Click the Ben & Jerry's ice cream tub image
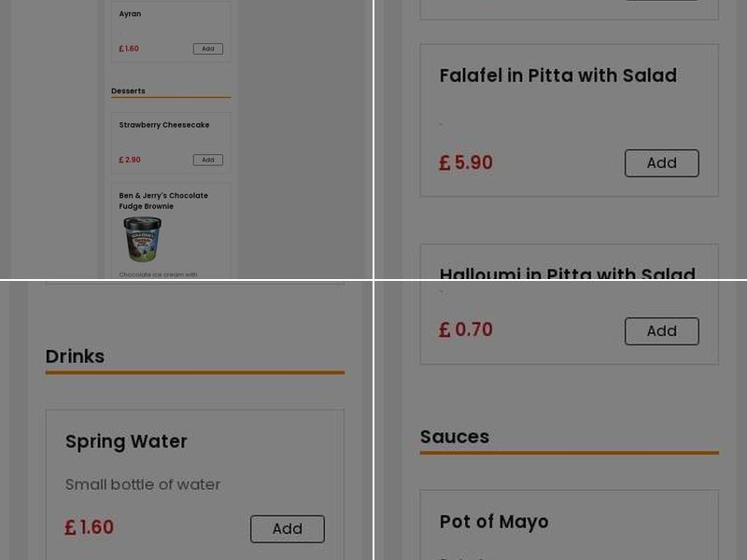The width and height of the screenshot is (747, 560). click(143, 239)
